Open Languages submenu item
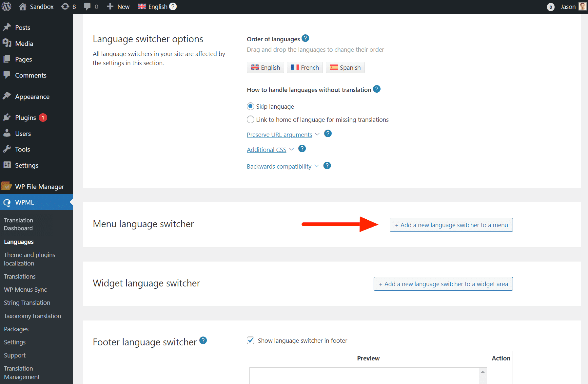 pyautogui.click(x=19, y=242)
